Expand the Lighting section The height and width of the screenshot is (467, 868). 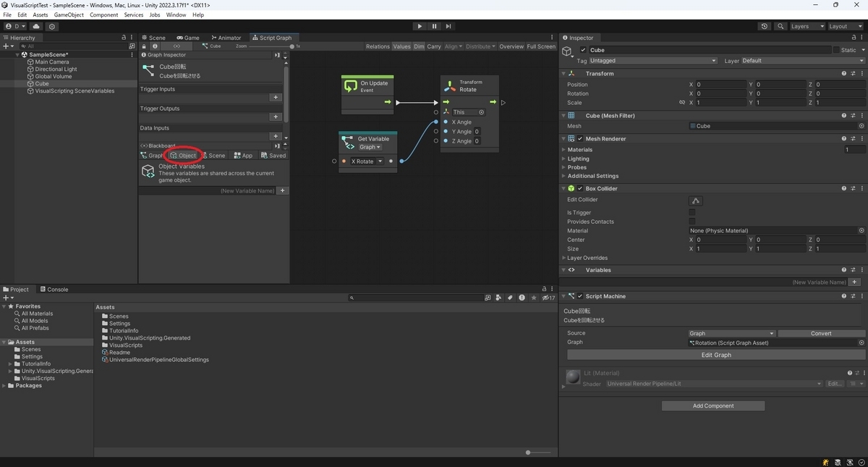point(564,159)
